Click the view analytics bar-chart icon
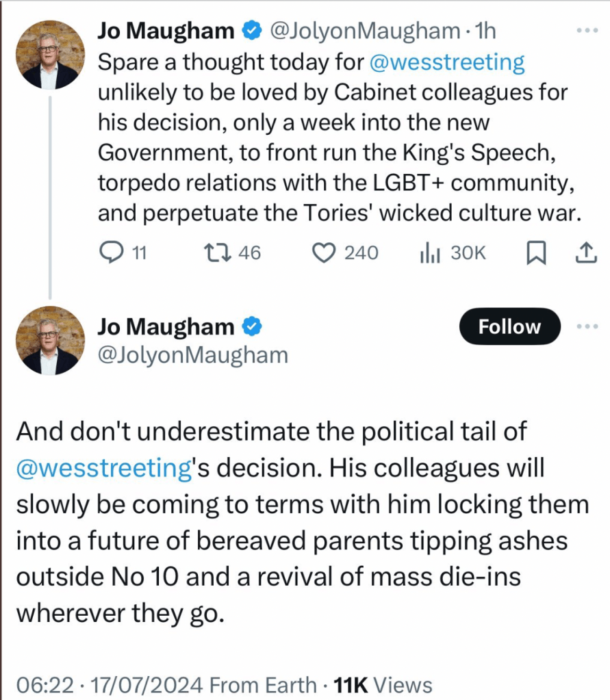Screen dimensions: 610x700 pos(429,253)
